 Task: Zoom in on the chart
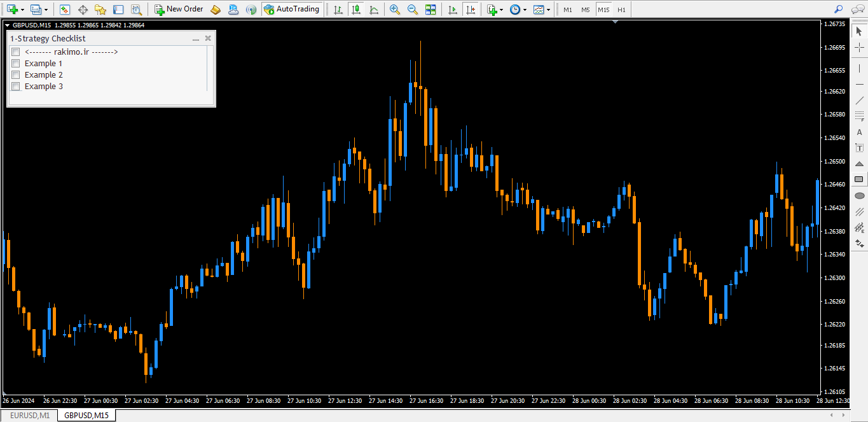pos(395,10)
